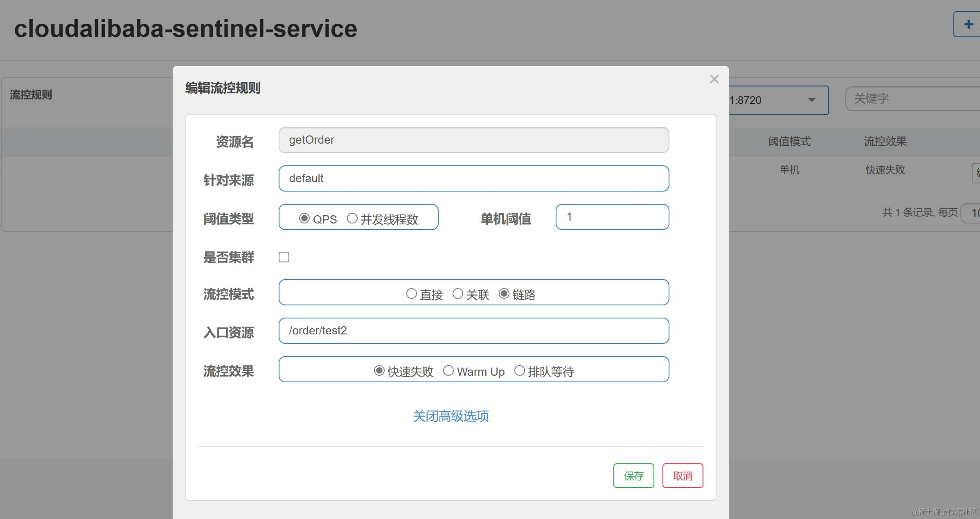Viewport: 980px width, 519px height.
Task: Choose 关联 flow control mode
Action: [458, 293]
